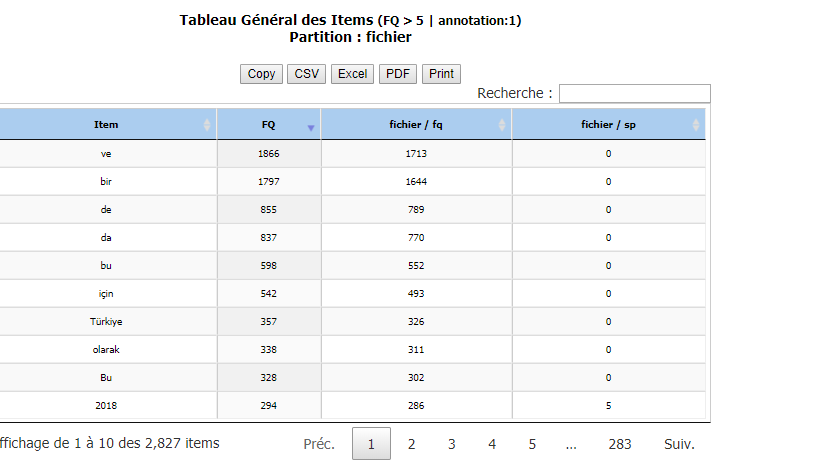The image size is (817, 468).
Task: Select current page 1 button
Action: pyautogui.click(x=371, y=444)
